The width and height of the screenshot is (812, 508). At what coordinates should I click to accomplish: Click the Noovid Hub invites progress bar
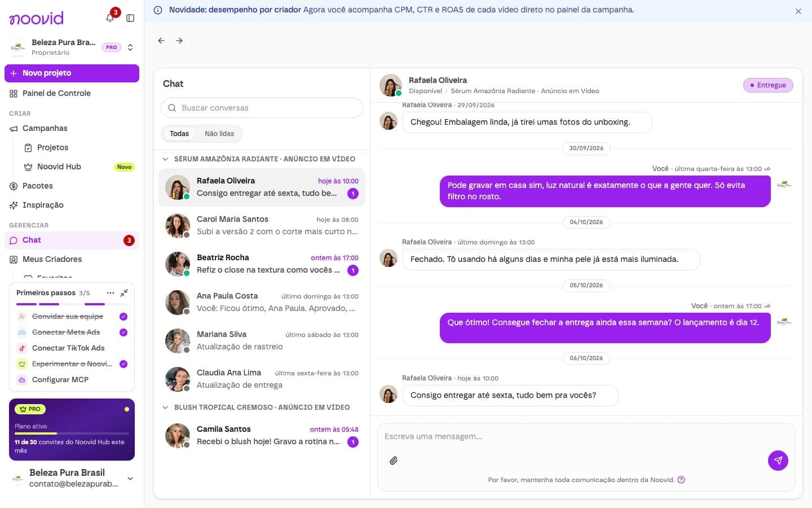[x=72, y=433]
